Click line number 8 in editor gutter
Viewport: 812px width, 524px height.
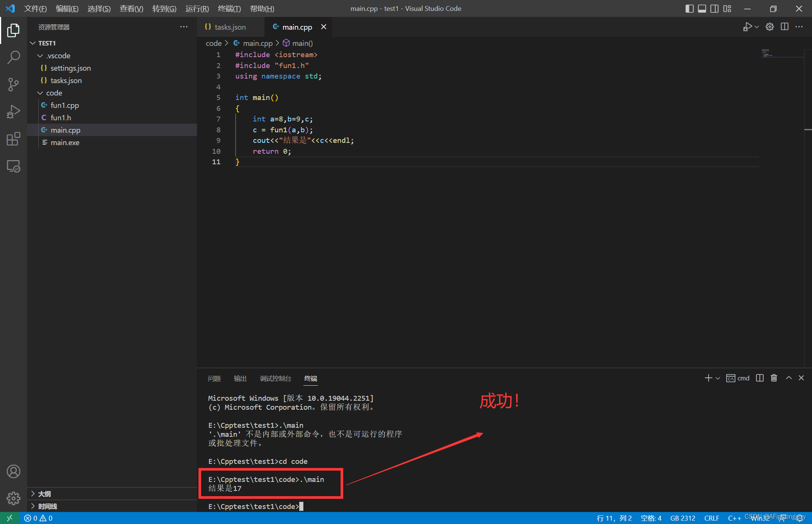coord(217,130)
